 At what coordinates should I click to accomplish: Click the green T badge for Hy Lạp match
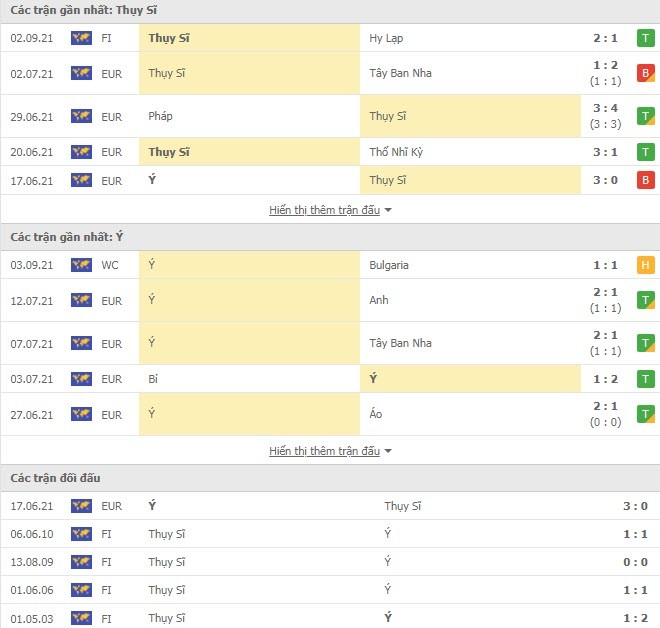click(x=645, y=38)
